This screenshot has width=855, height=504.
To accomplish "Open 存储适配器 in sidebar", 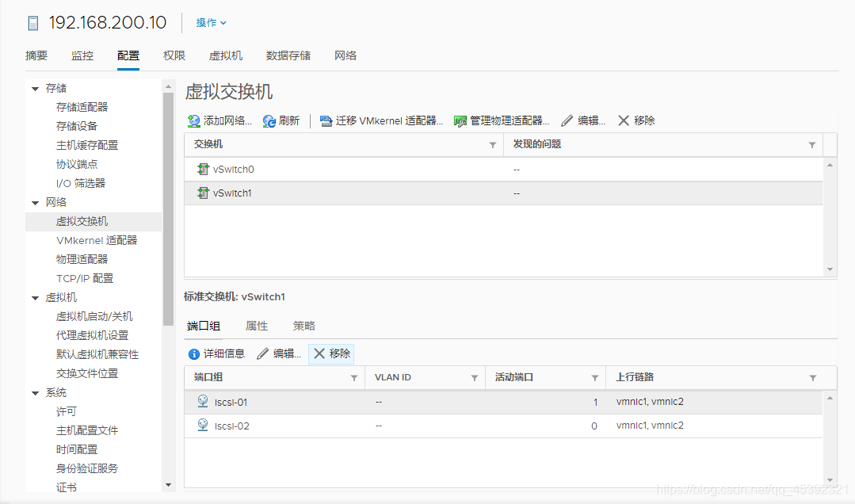I will click(82, 107).
